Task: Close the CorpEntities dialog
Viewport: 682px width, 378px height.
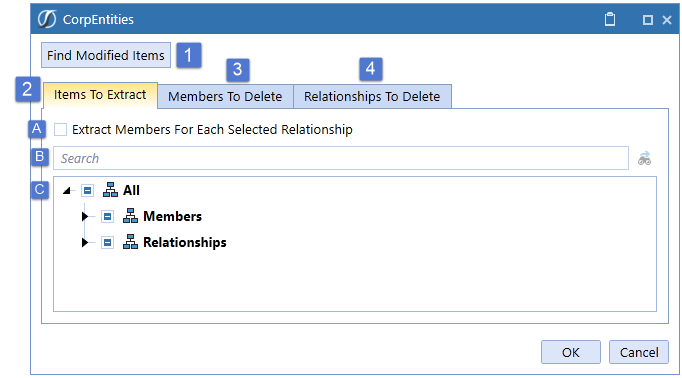Action: click(667, 20)
